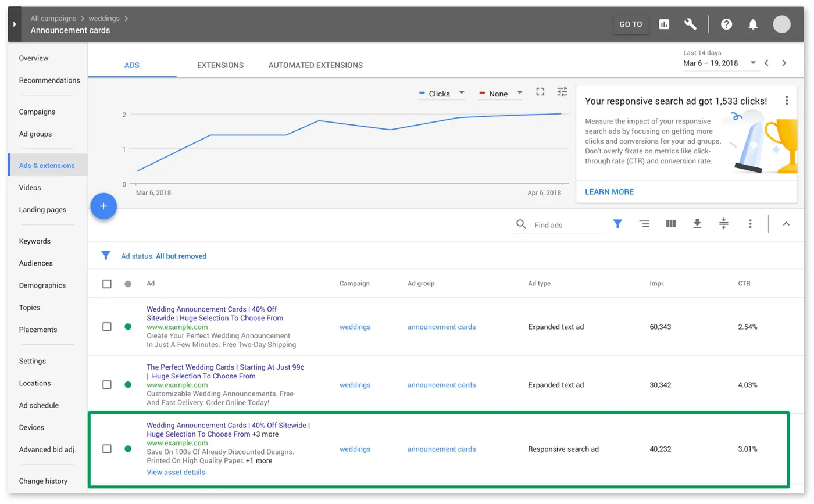Collapse the chart with the up chevron
The height and width of the screenshot is (504, 814).
click(x=786, y=224)
